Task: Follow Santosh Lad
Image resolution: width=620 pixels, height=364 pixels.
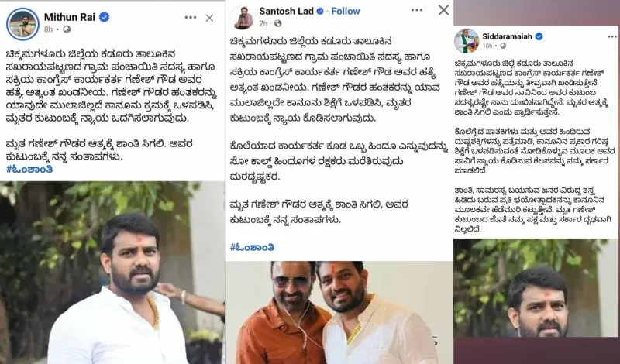Action: [345, 12]
